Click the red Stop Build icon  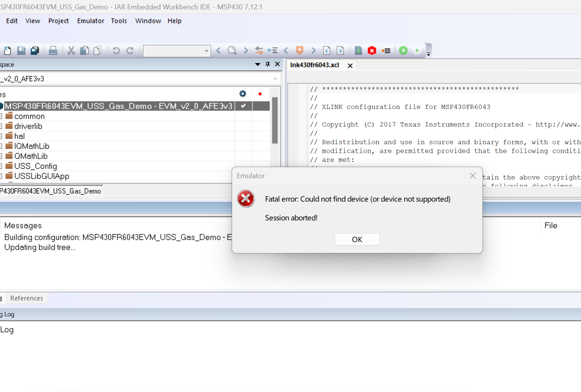(x=372, y=51)
